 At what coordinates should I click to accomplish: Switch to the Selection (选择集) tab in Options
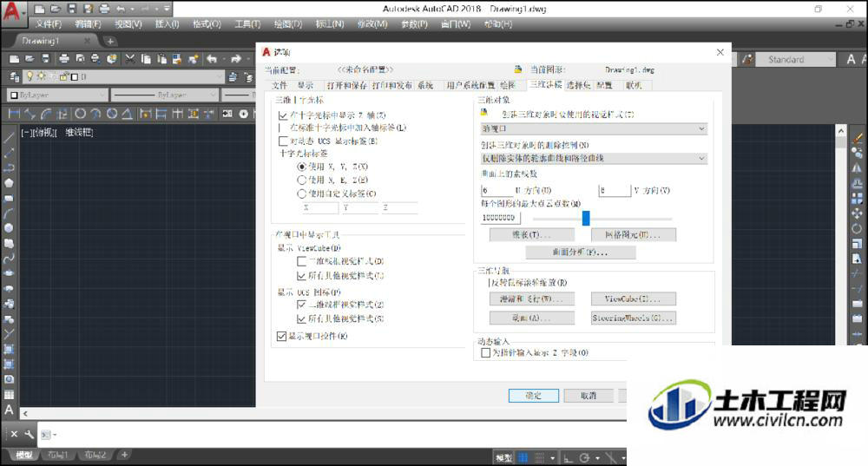pos(578,85)
